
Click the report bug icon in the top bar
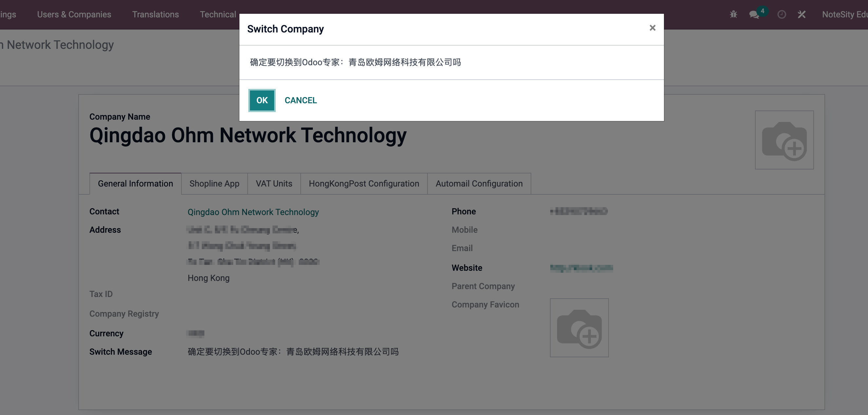[733, 14]
